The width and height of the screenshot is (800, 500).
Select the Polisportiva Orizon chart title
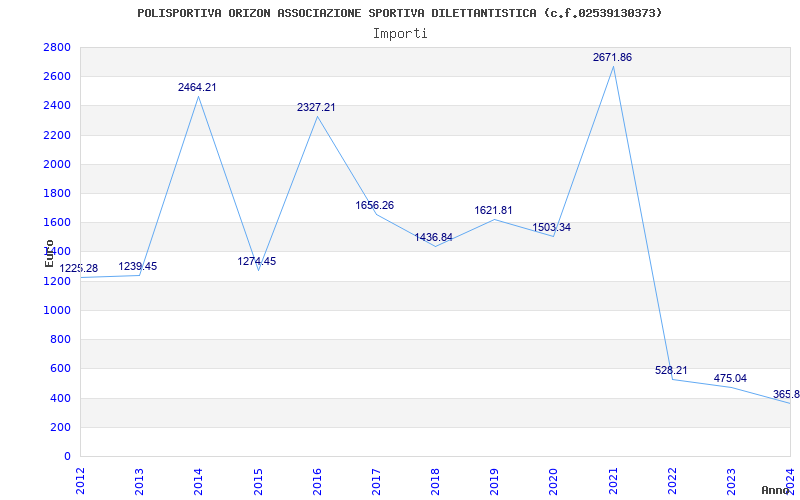[400, 13]
